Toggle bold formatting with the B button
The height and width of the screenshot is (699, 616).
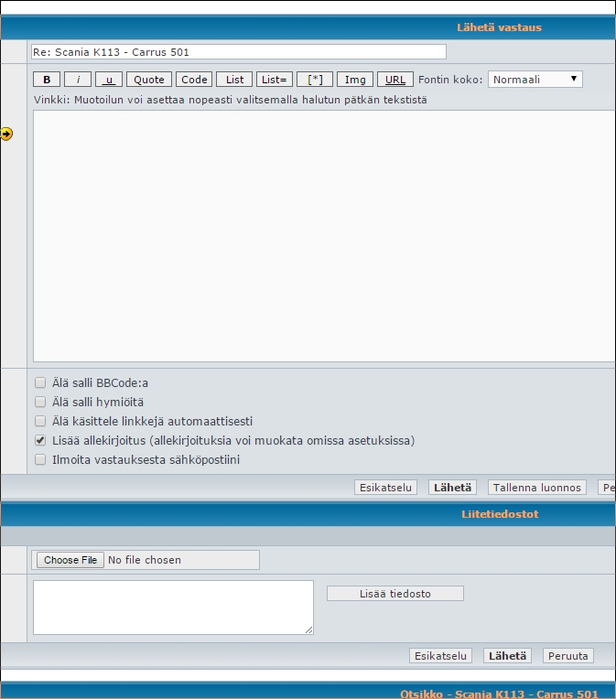pos(47,80)
